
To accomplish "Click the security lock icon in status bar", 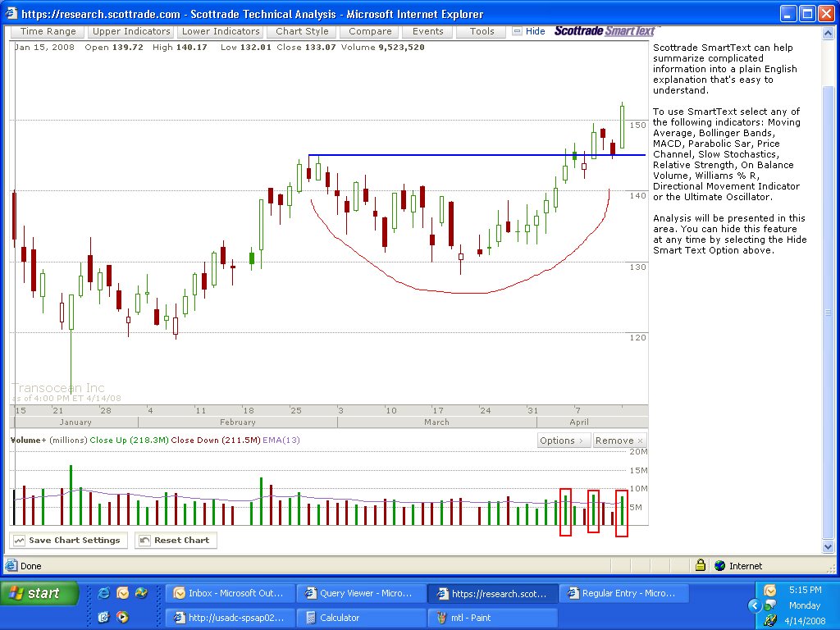I will (701, 565).
